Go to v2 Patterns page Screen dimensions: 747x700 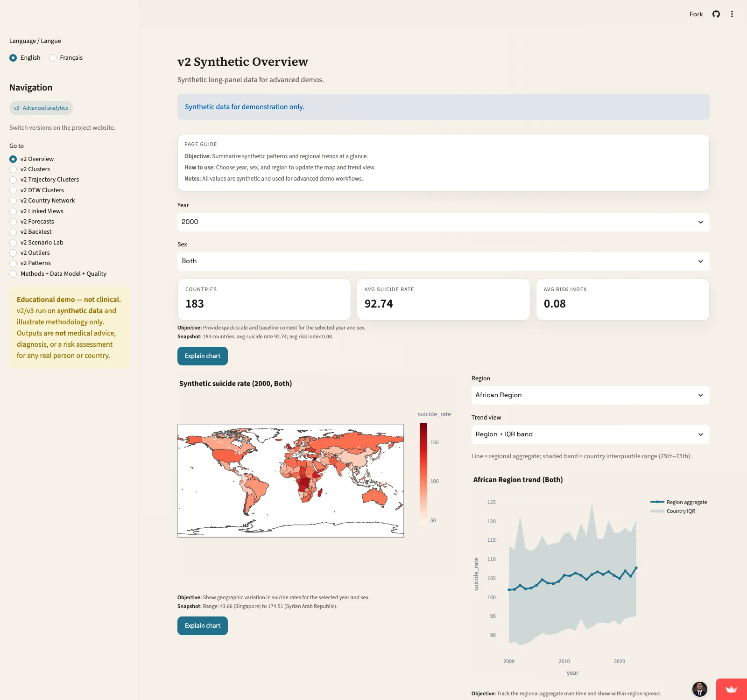[x=30, y=263]
